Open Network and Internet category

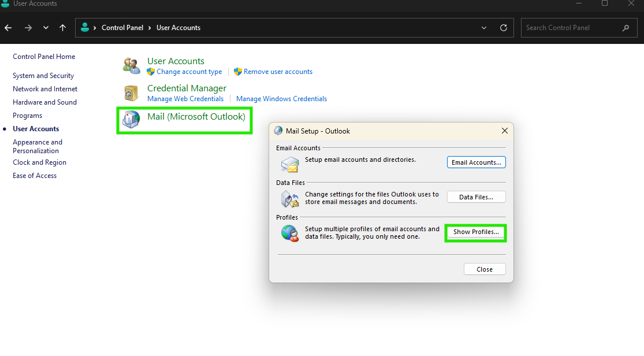click(x=45, y=89)
